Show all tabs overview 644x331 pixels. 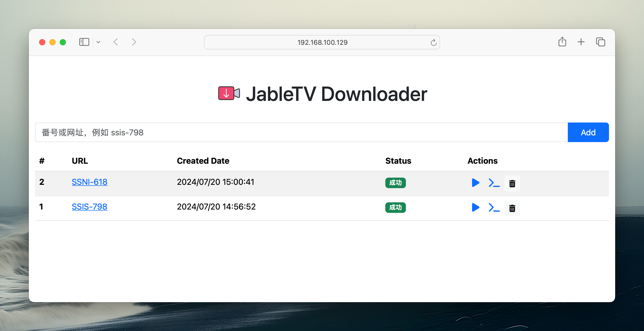coord(601,42)
